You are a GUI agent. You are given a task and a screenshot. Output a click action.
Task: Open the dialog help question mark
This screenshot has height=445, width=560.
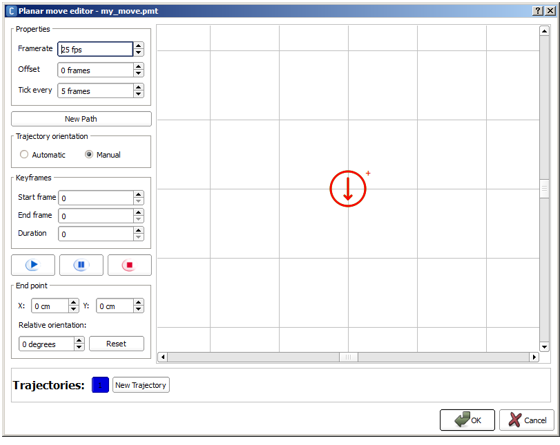[x=538, y=11]
